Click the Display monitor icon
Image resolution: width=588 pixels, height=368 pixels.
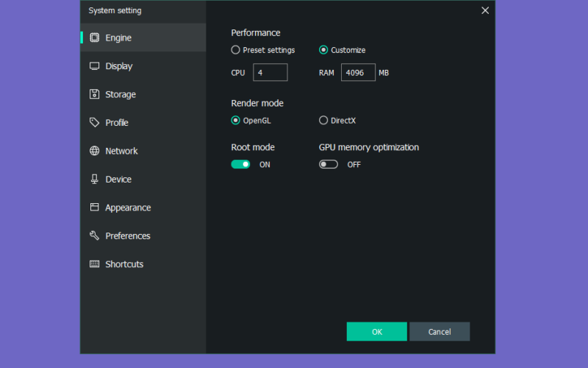click(95, 66)
